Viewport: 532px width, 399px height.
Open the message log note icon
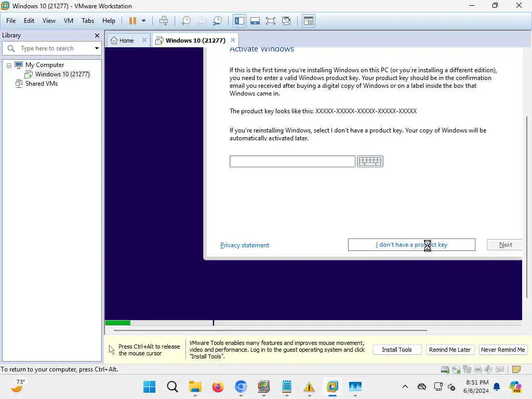click(x=516, y=369)
